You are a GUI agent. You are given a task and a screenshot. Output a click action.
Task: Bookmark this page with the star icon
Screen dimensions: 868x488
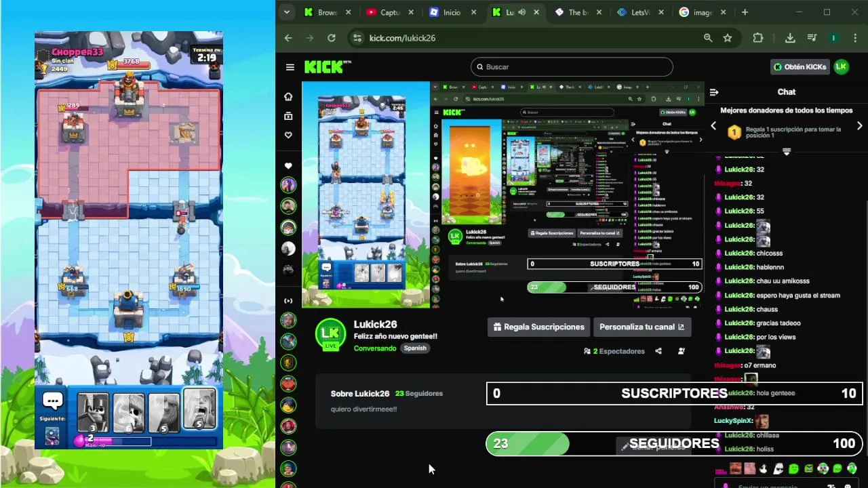728,38
